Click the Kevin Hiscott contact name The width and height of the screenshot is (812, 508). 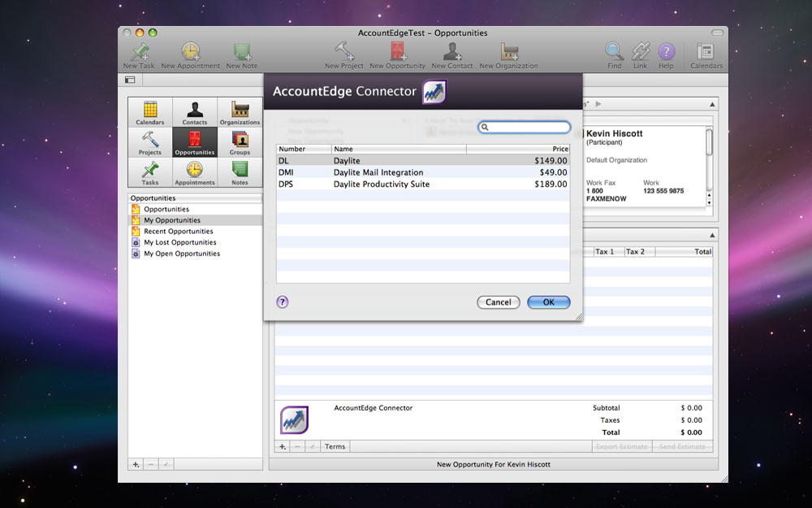[614, 134]
